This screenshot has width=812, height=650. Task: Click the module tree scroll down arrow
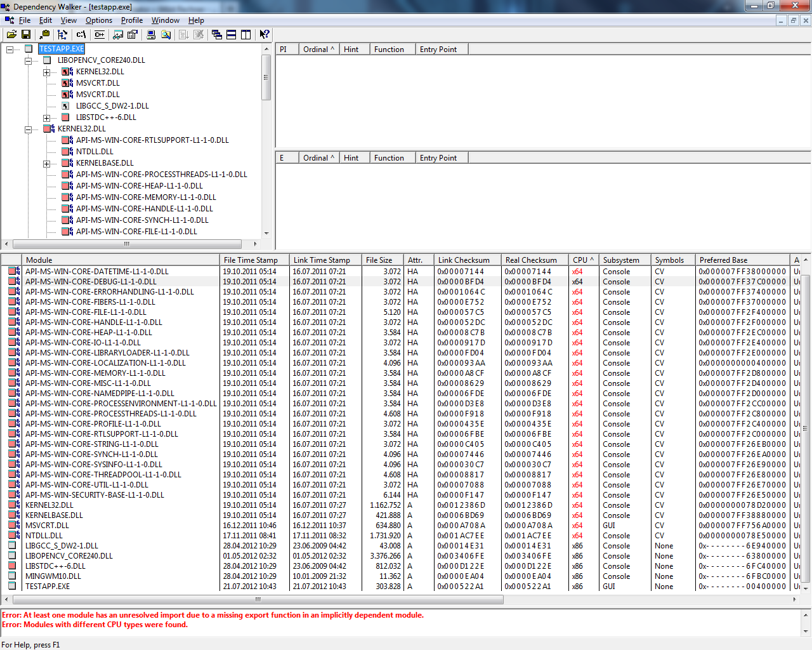click(x=266, y=233)
